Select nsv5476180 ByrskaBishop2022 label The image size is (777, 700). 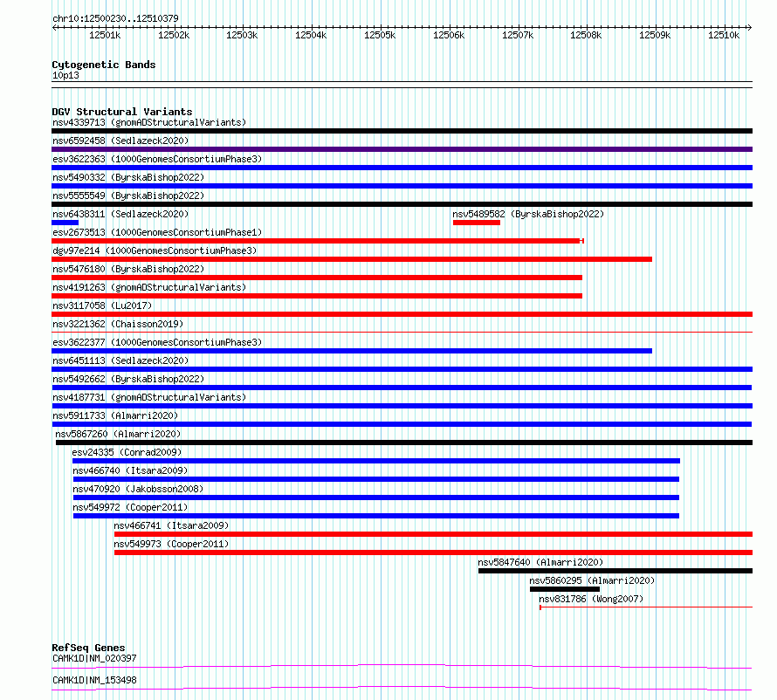tap(128, 269)
